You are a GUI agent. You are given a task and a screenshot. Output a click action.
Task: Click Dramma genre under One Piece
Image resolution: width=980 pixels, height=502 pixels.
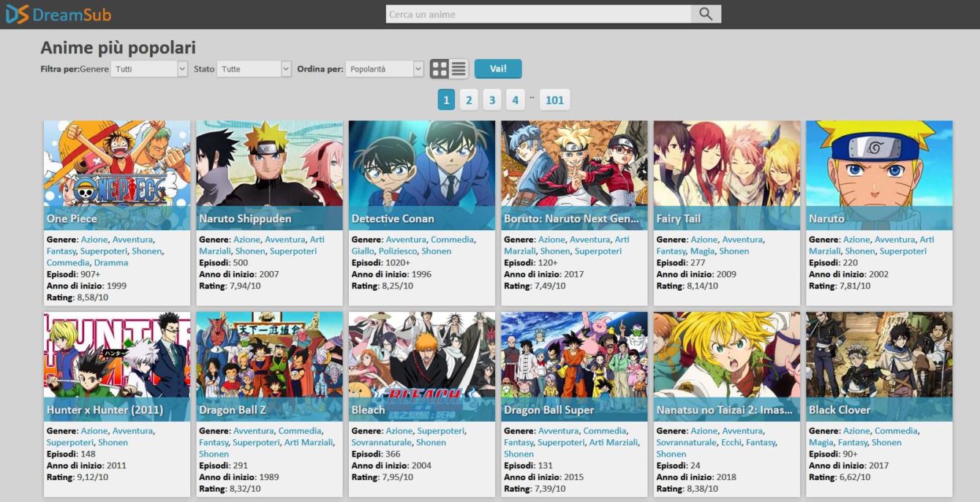[x=111, y=262]
